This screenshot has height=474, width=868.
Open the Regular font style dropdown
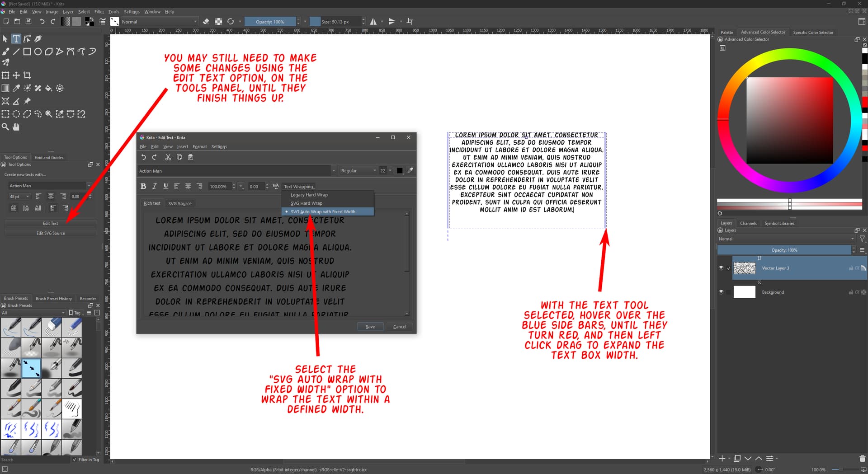[359, 171]
